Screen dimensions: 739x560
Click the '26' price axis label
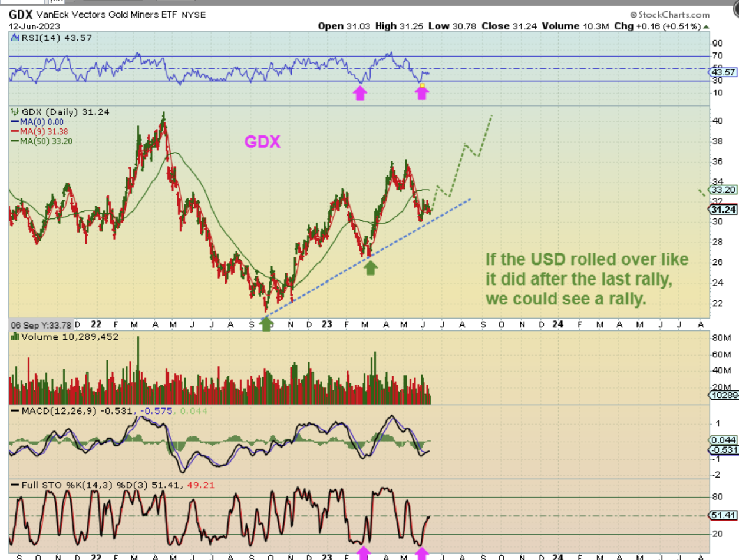click(x=717, y=262)
